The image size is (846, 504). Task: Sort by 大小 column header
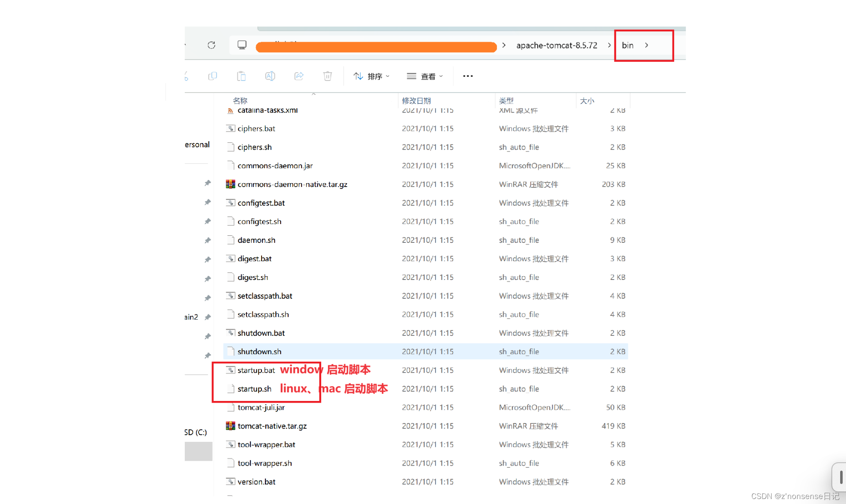click(x=587, y=101)
